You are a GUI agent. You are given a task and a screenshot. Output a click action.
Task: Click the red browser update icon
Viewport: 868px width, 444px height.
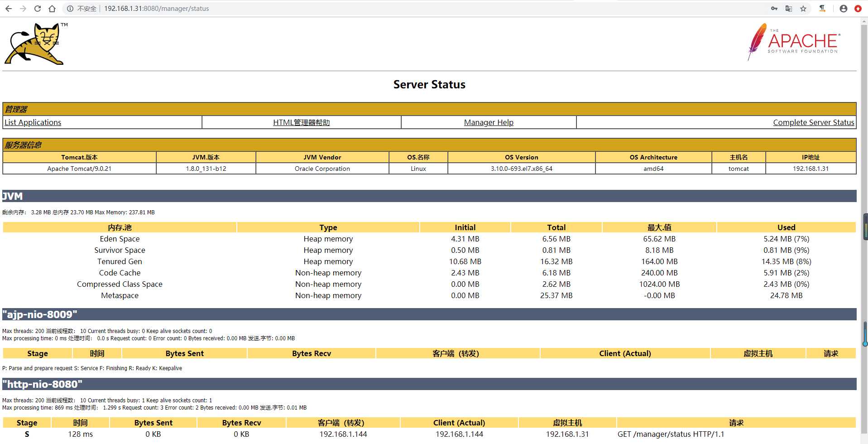858,9
